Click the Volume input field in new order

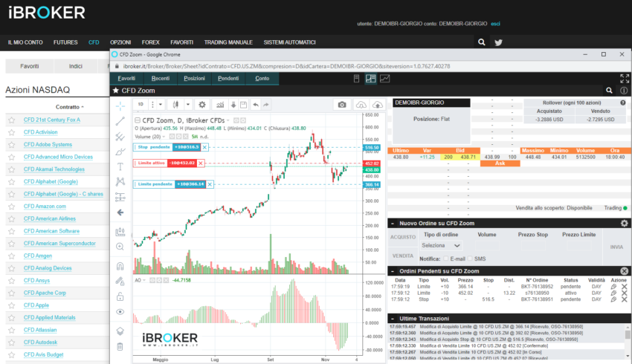[487, 245]
